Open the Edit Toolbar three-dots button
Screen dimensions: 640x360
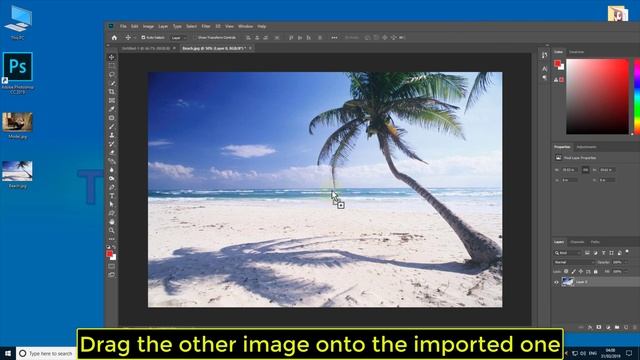point(111,239)
